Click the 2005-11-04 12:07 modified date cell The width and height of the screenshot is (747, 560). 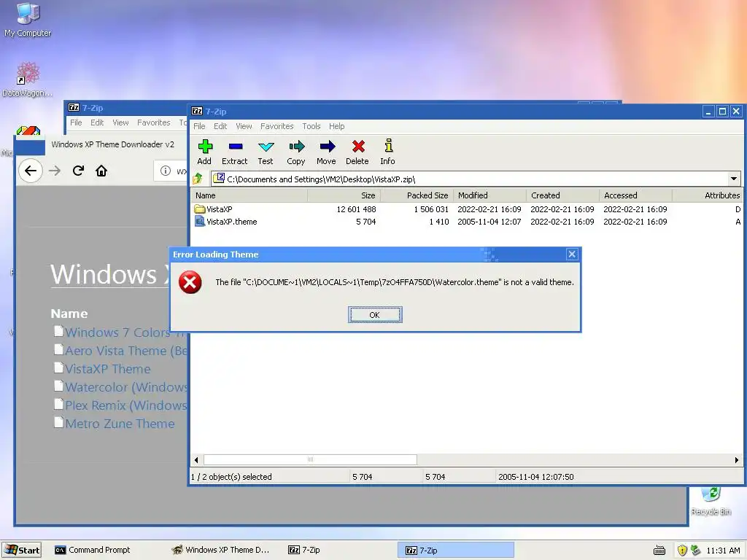(489, 222)
